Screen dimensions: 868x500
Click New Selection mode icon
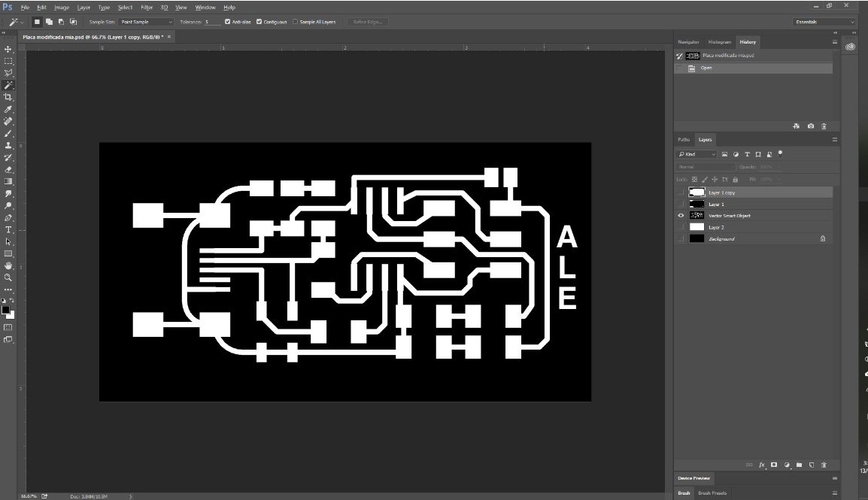pos(37,22)
